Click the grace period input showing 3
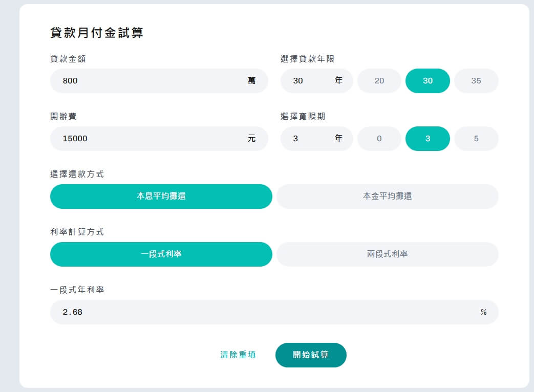This screenshot has width=534, height=392. [307, 138]
